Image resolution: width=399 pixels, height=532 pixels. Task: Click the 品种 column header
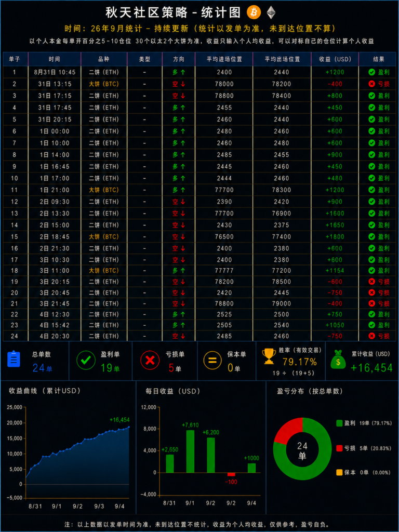pyautogui.click(x=104, y=59)
